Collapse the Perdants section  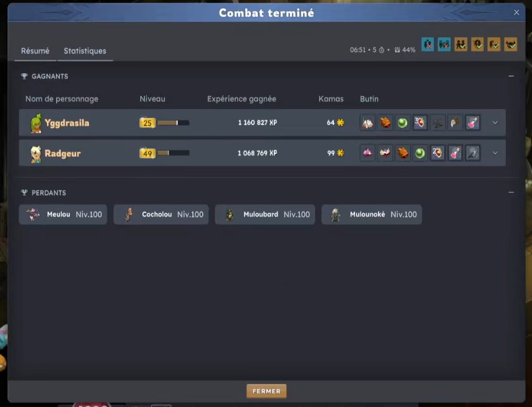pyautogui.click(x=511, y=192)
